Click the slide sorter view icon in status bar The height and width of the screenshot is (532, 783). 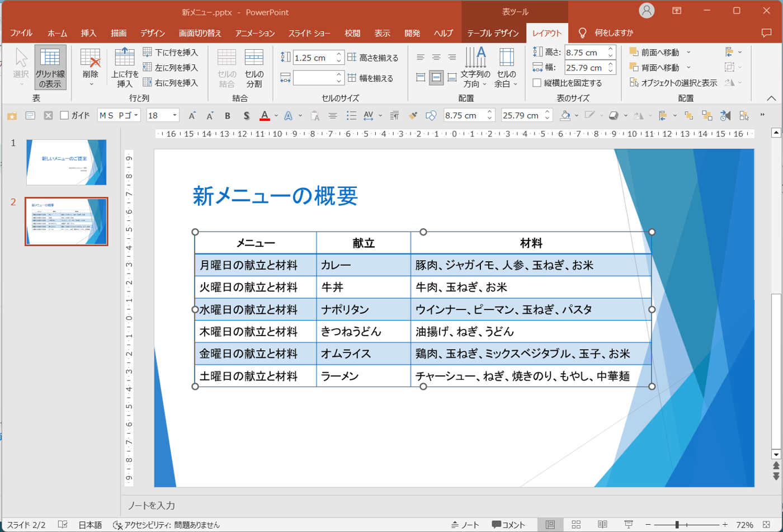(x=577, y=525)
